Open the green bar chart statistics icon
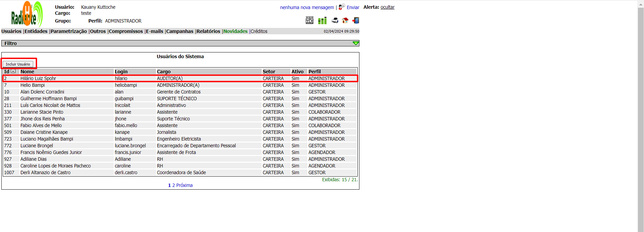The height and width of the screenshot is (232, 644). pyautogui.click(x=322, y=21)
